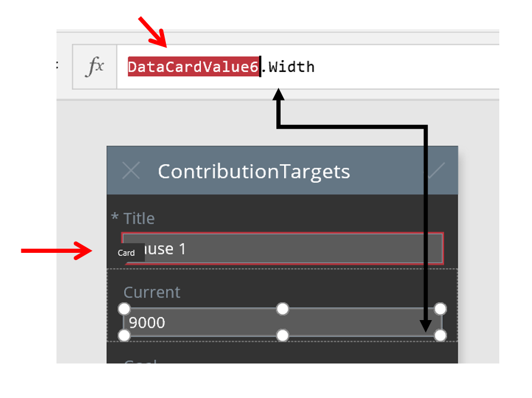Image resolution: width=532 pixels, height=398 pixels.
Task: Click the X cancel icon in form header
Action: coord(131,171)
